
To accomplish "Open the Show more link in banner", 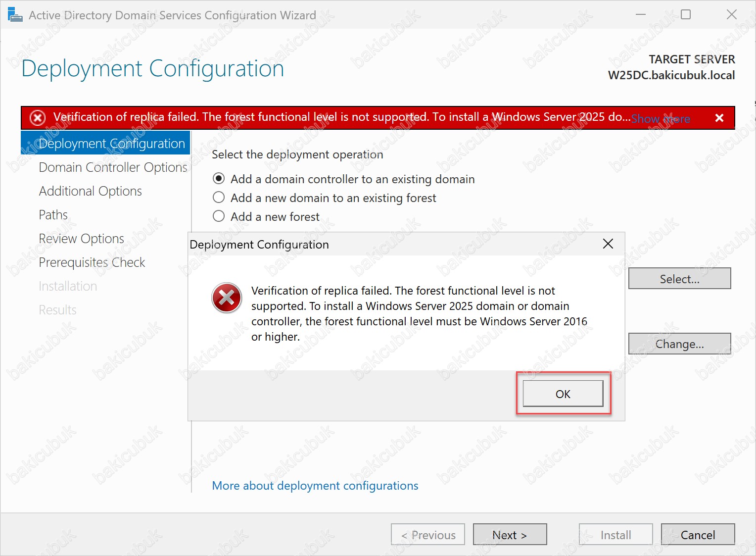I will point(661,119).
